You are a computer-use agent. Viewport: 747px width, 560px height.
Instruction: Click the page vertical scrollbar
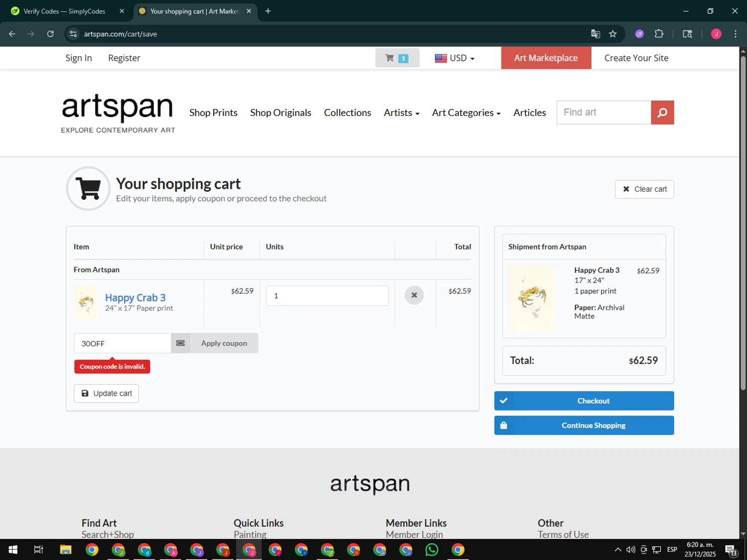(x=743, y=224)
